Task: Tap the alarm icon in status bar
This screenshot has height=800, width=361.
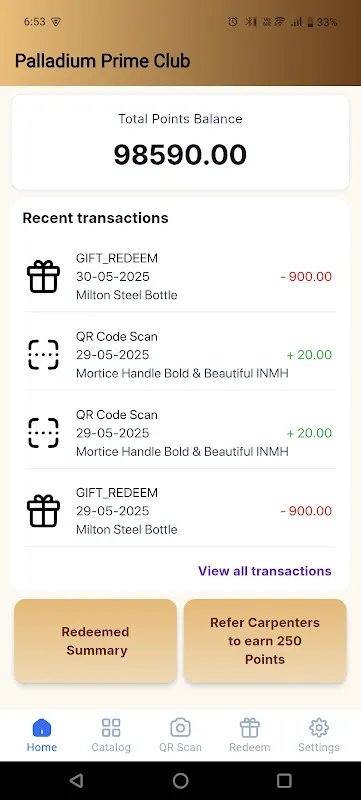Action: point(233,21)
